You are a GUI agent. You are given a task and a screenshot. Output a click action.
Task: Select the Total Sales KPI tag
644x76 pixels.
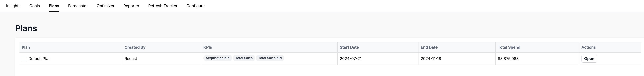click(x=270, y=58)
